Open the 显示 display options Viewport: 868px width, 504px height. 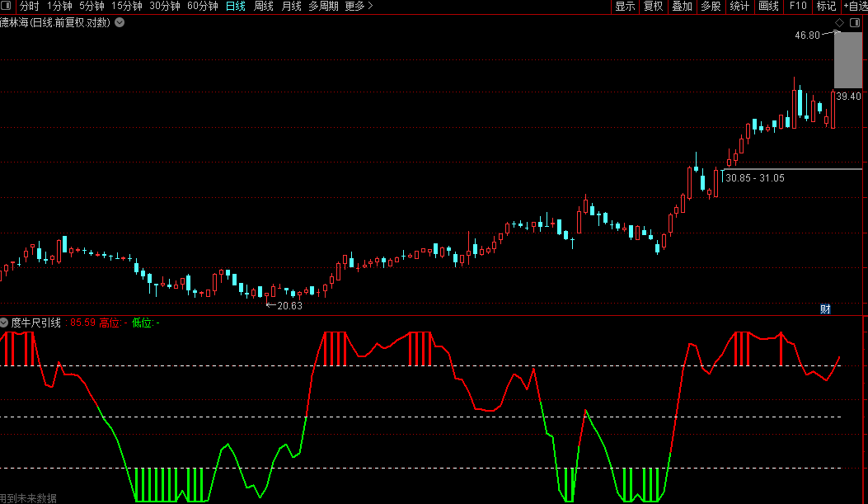(x=625, y=6)
